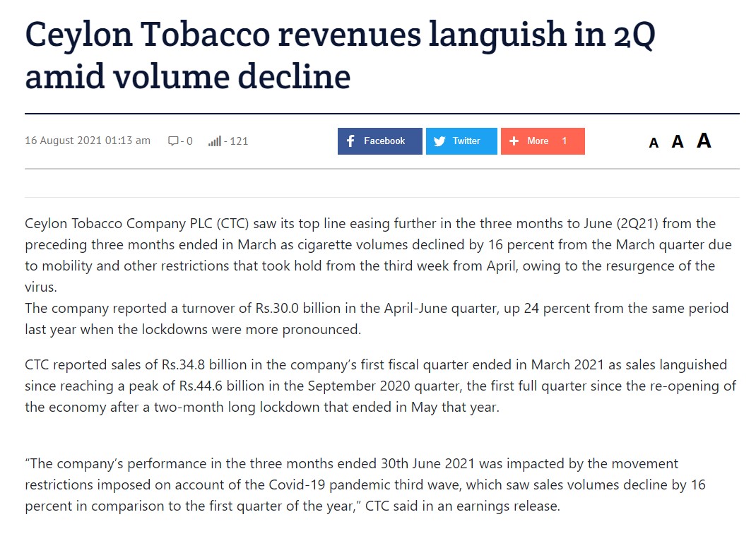Select the largest font size A
Viewport: 756px width, 541px height.
pyautogui.click(x=704, y=141)
